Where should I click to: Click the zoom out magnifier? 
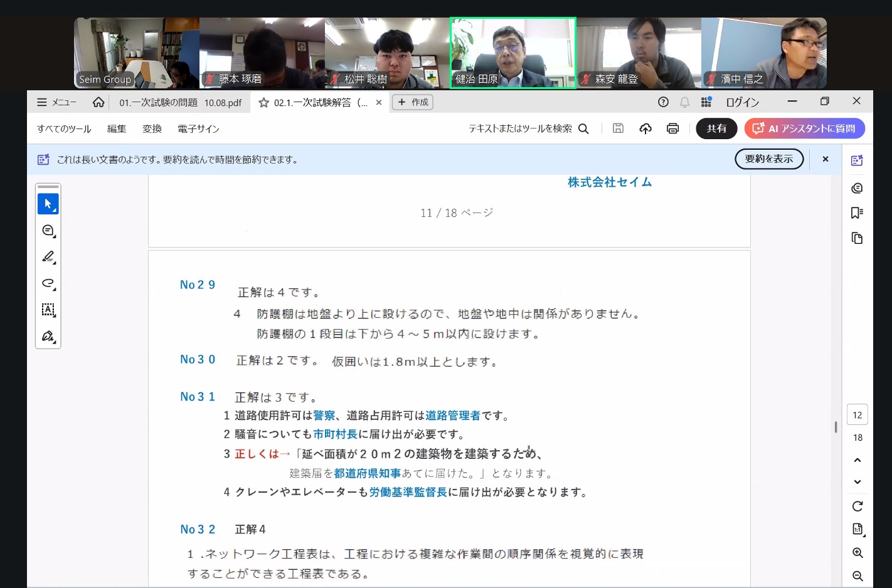click(857, 576)
